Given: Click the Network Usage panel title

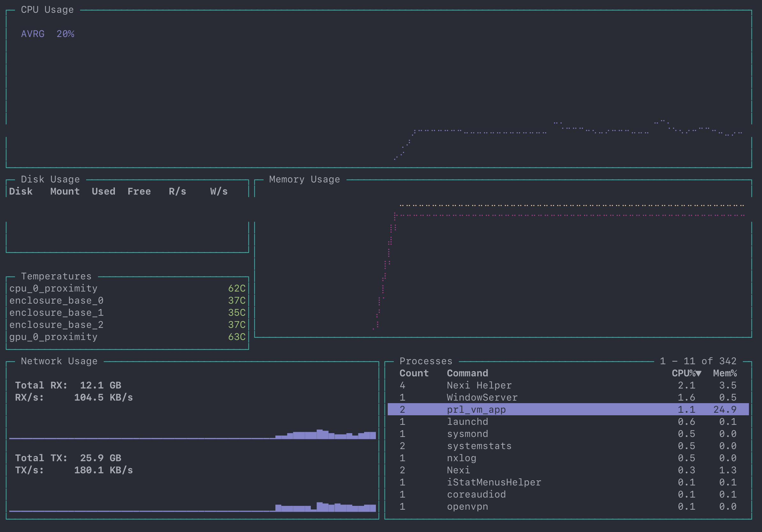Looking at the screenshot, I should point(59,361).
